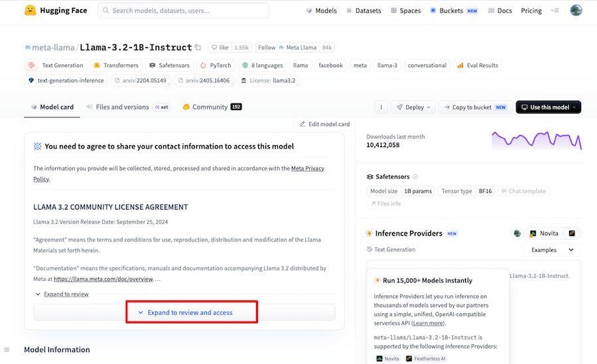Image resolution: width=597 pixels, height=364 pixels.
Task: Go to Datasets in top navigation
Action: (364, 11)
